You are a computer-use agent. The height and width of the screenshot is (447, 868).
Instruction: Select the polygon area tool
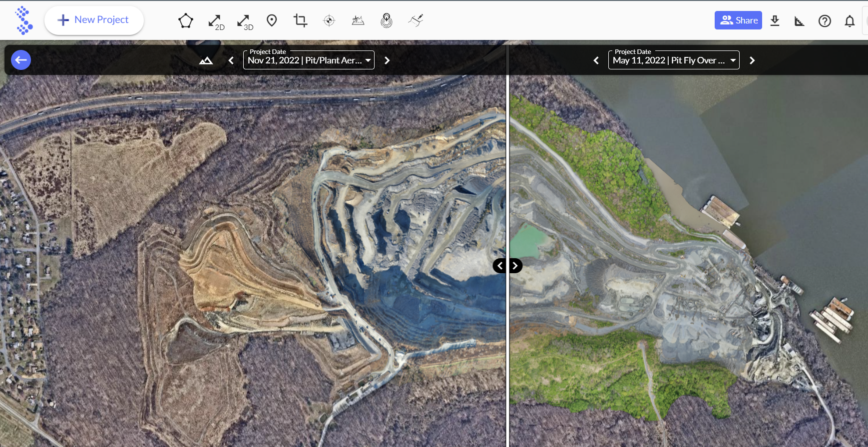[185, 20]
